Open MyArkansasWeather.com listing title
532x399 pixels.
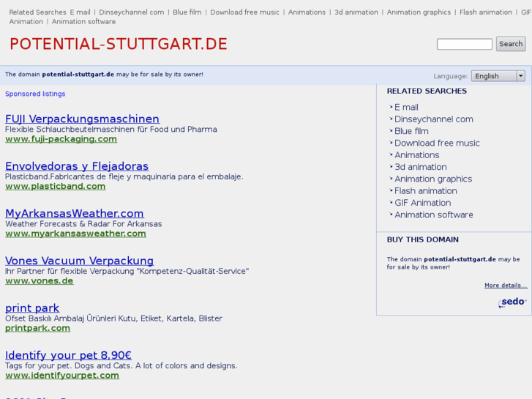(75, 213)
